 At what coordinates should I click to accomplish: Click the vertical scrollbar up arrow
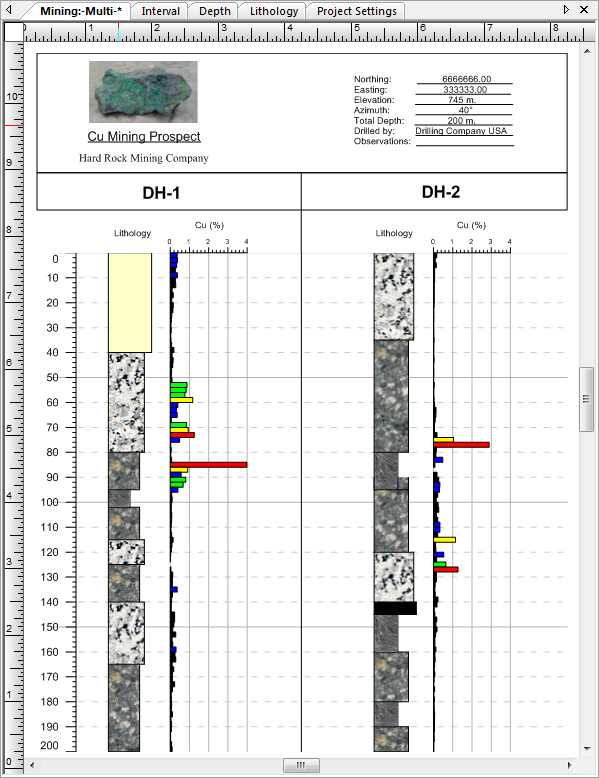point(587,51)
